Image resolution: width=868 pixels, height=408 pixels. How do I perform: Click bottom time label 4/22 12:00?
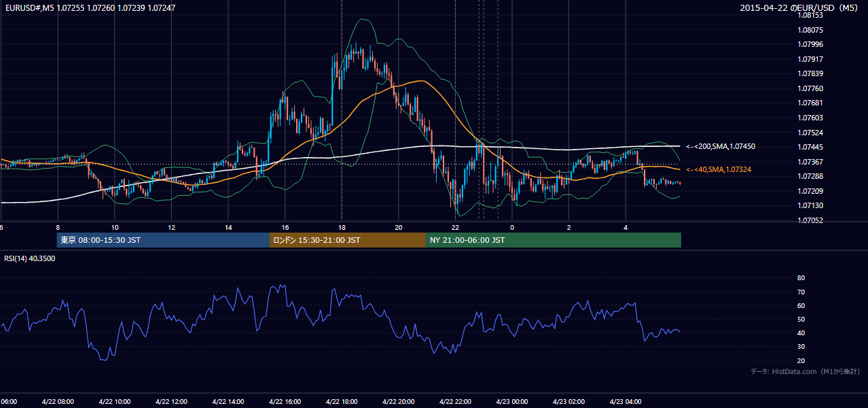(172, 402)
